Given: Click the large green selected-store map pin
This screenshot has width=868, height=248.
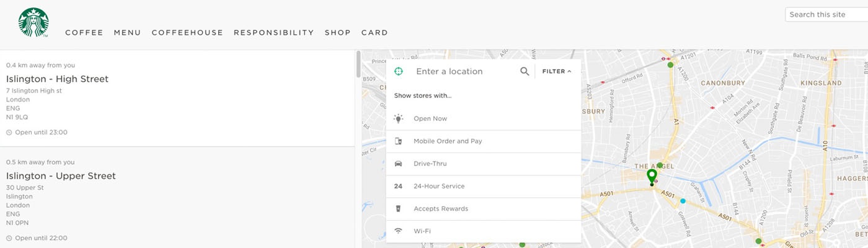Looking at the screenshot, I should [652, 177].
